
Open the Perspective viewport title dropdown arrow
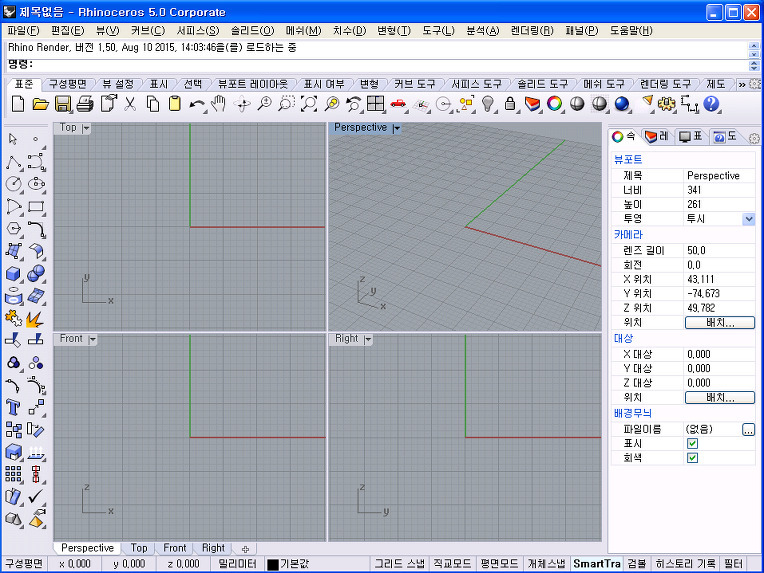click(397, 128)
